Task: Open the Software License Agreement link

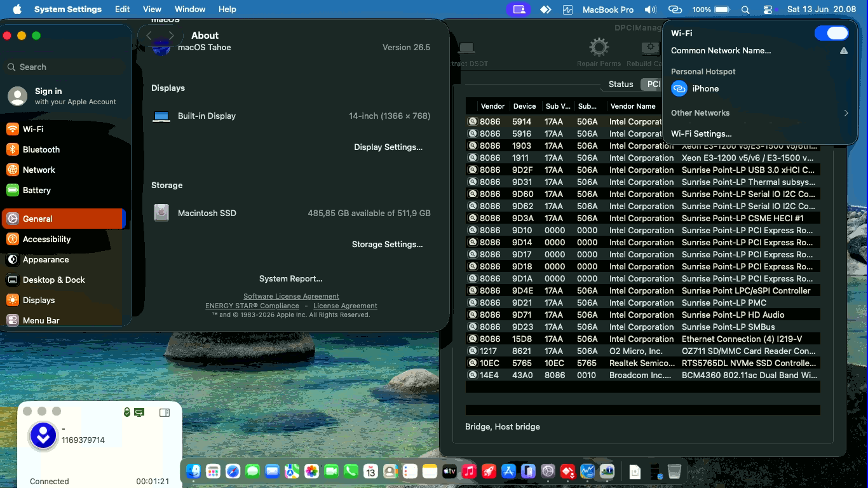Action: (291, 296)
